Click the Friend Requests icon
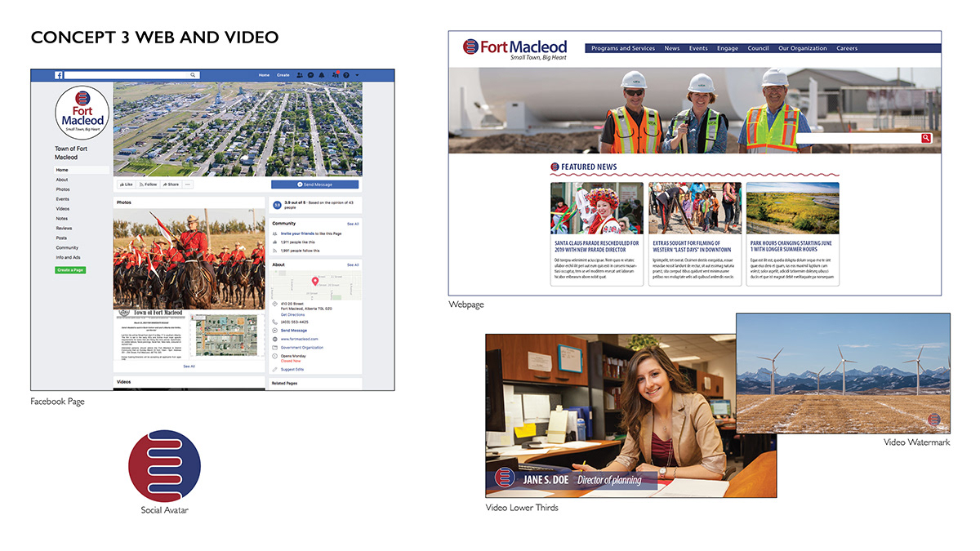Image resolution: width=980 pixels, height=551 pixels. click(x=300, y=74)
